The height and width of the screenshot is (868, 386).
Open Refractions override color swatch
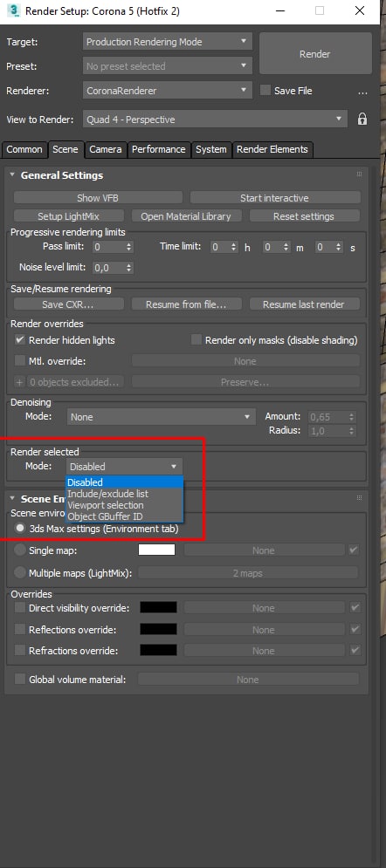click(158, 650)
